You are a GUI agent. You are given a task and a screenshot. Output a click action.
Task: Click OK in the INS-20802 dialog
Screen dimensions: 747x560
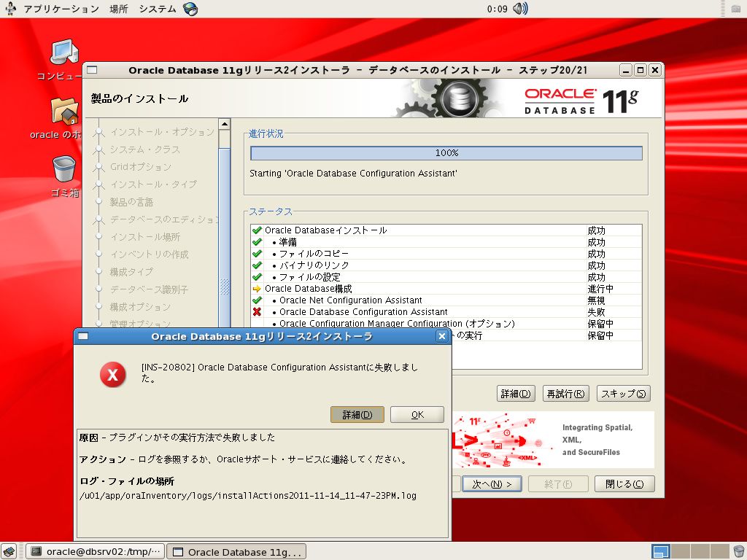(417, 414)
